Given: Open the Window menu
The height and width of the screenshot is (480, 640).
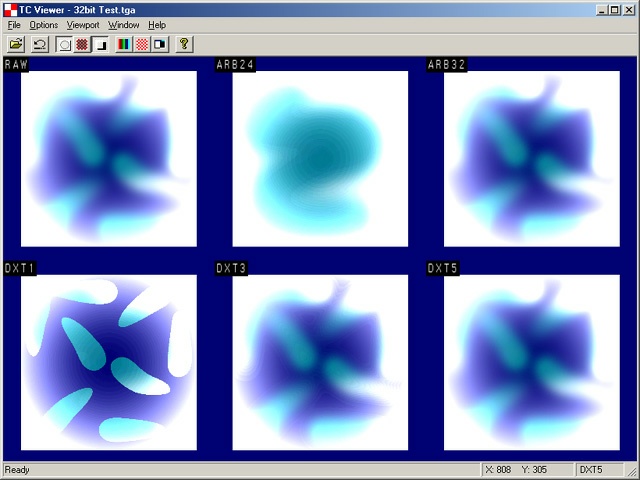Looking at the screenshot, I should point(123,25).
